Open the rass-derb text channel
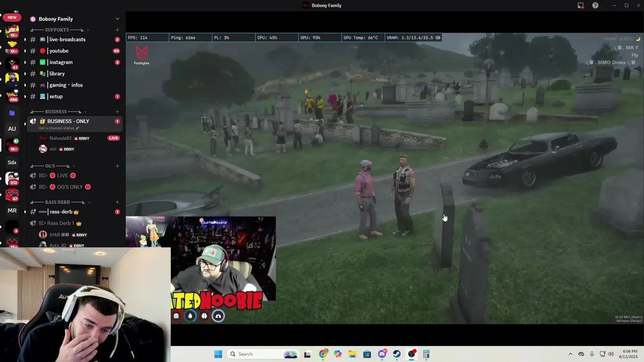The width and height of the screenshot is (644, 362). (74, 212)
